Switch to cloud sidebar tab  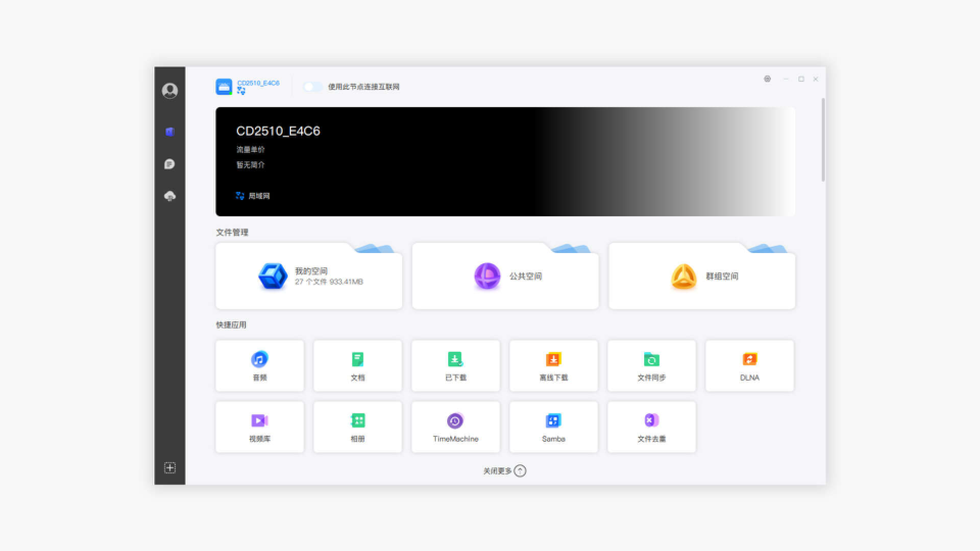pos(169,196)
